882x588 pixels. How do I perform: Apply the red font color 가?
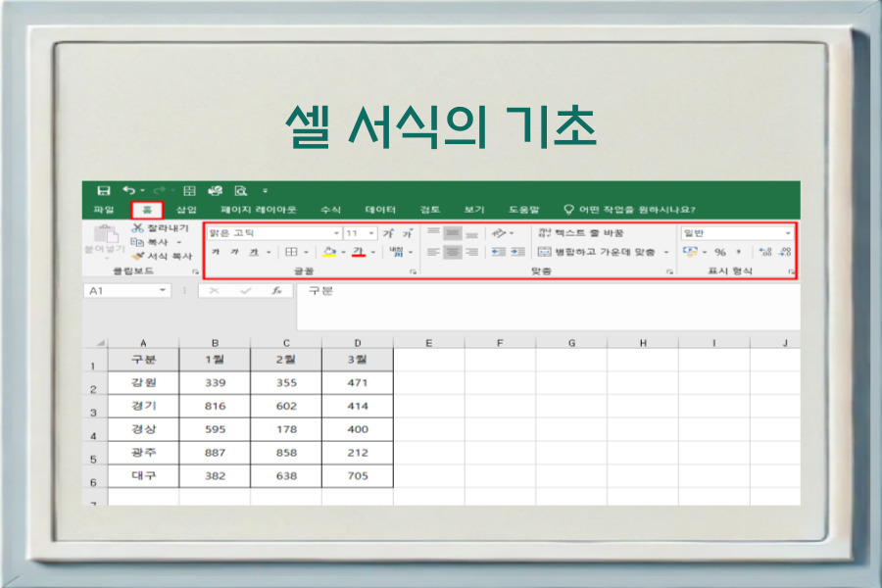click(x=359, y=252)
